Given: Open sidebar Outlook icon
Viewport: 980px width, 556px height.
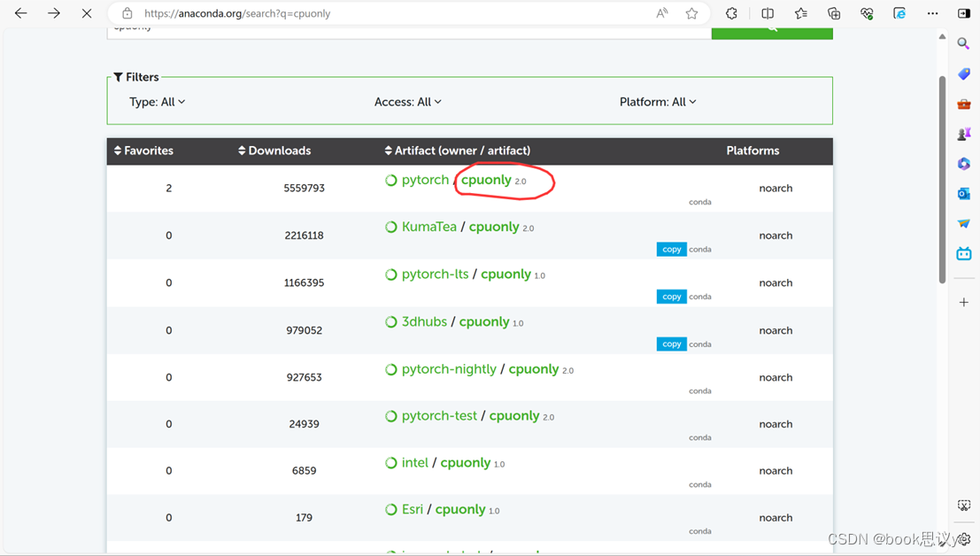Looking at the screenshot, I should click(x=964, y=194).
